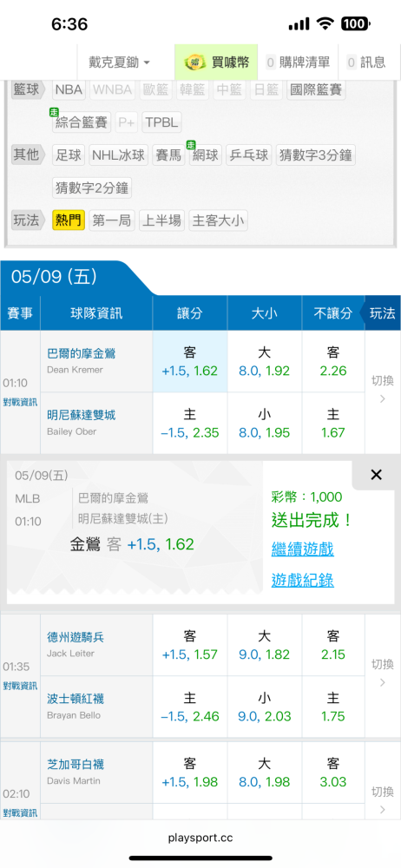
Task: Tap the battery indicator in status bar
Action: 356,23
